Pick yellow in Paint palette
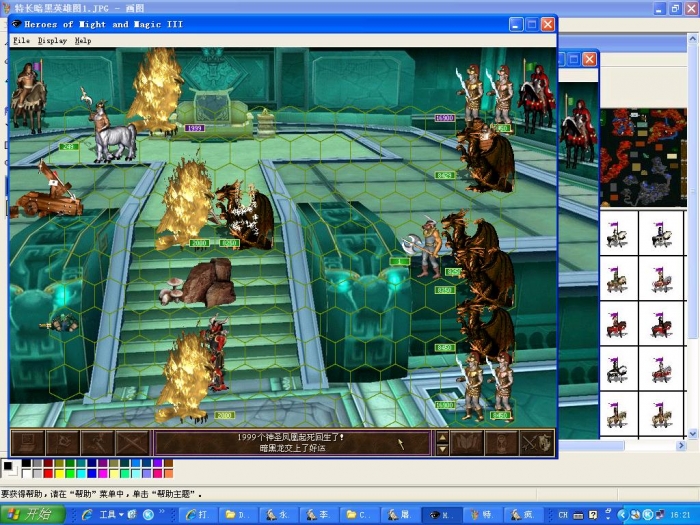This screenshot has height=525, width=700. point(59,473)
